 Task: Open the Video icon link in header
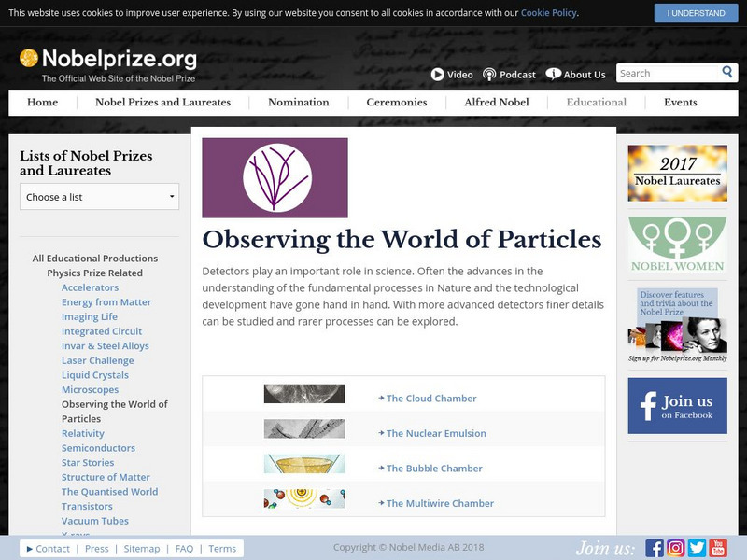point(438,75)
